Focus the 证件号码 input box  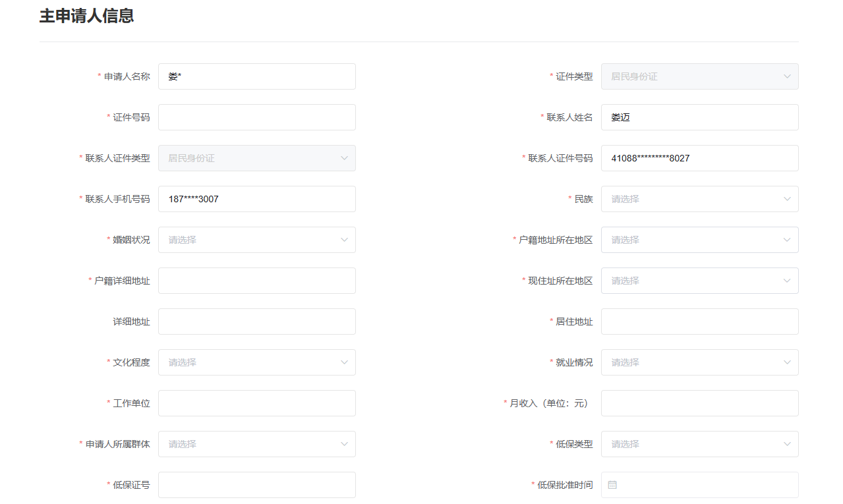(257, 117)
